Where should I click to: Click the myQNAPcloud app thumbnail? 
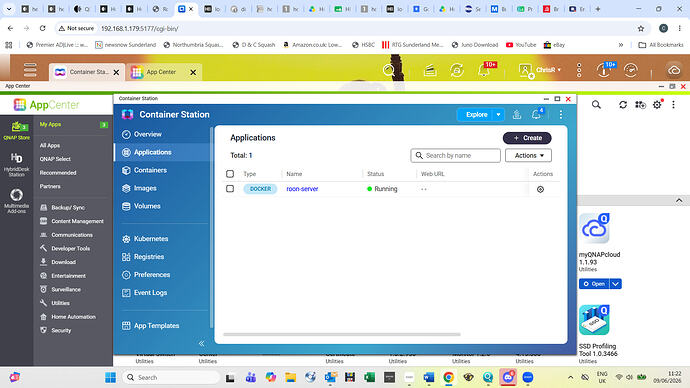coord(594,228)
